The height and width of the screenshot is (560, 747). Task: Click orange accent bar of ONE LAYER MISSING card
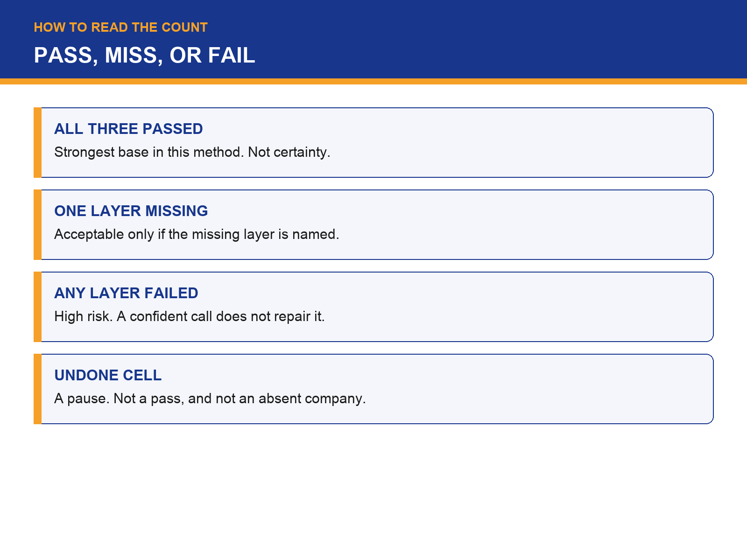tap(37, 224)
